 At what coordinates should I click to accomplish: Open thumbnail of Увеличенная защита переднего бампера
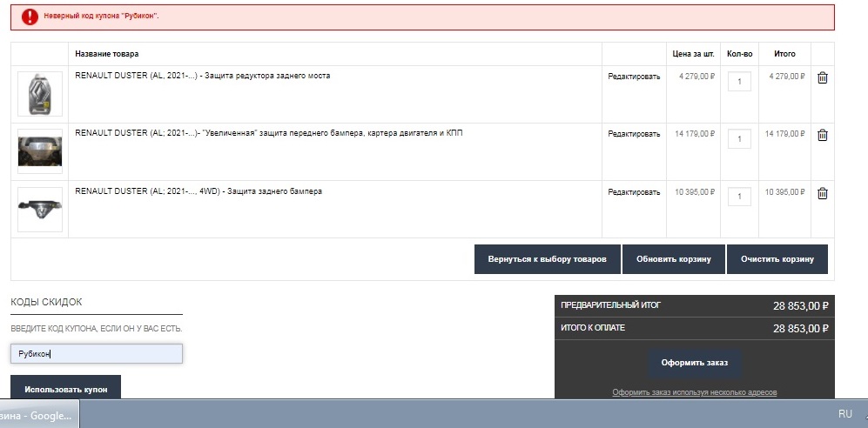40,151
